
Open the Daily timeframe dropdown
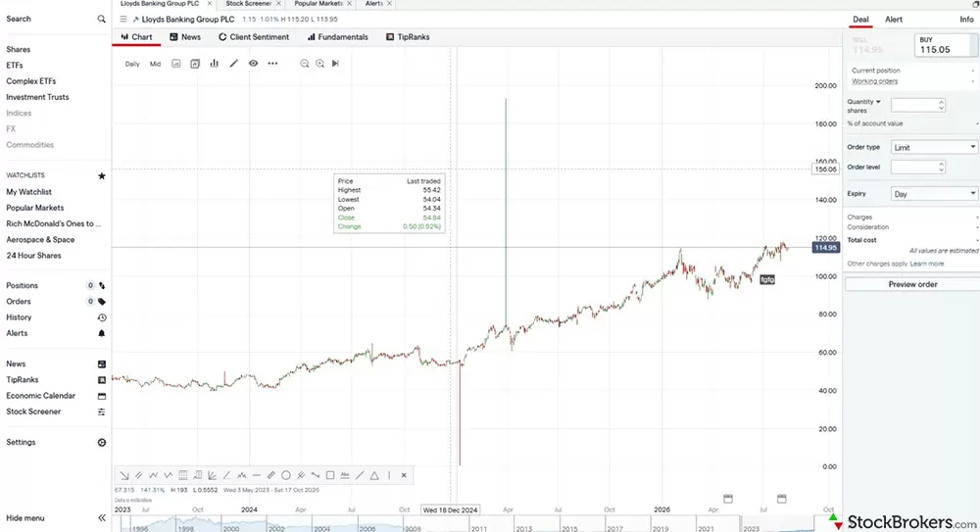pos(132,64)
